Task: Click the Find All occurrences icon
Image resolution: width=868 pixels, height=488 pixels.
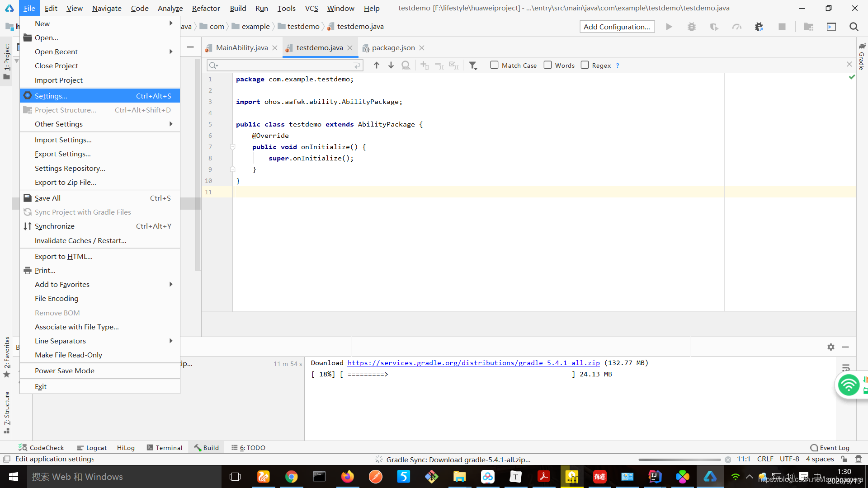Action: [x=406, y=66]
